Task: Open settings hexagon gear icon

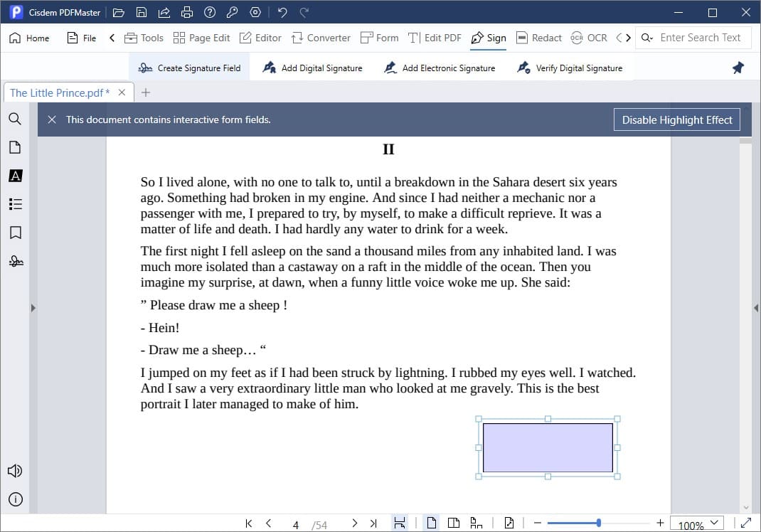Action: coord(255,13)
